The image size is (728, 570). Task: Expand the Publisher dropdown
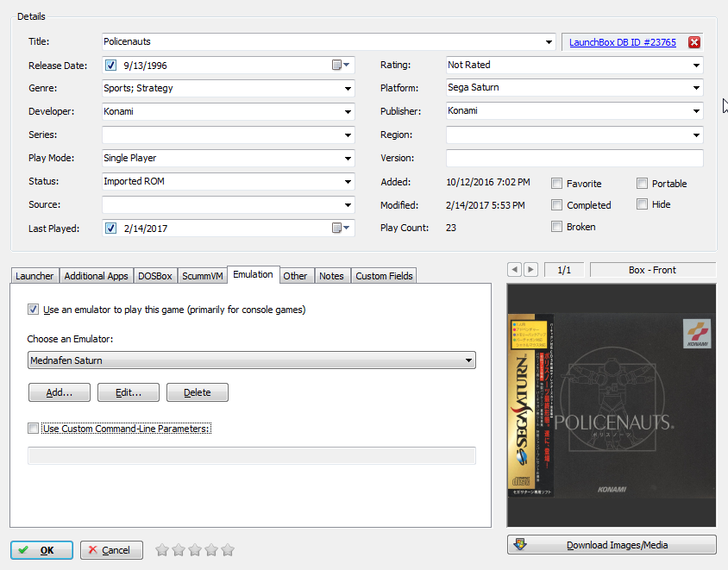coord(696,110)
